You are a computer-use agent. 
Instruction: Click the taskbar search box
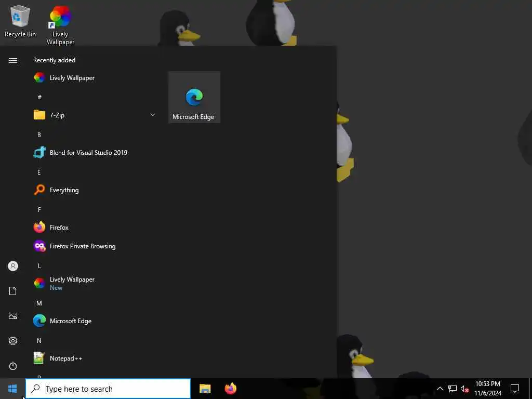click(108, 389)
